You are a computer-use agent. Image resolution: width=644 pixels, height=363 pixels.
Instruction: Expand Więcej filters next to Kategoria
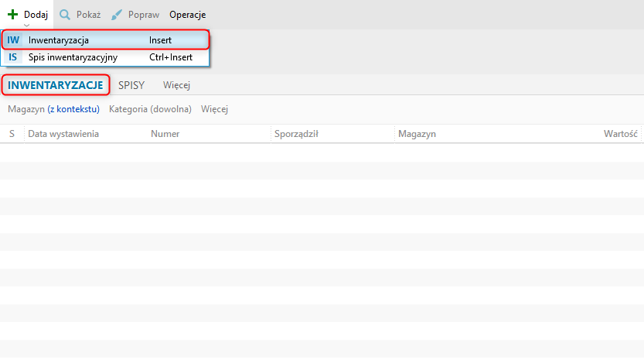coord(214,109)
